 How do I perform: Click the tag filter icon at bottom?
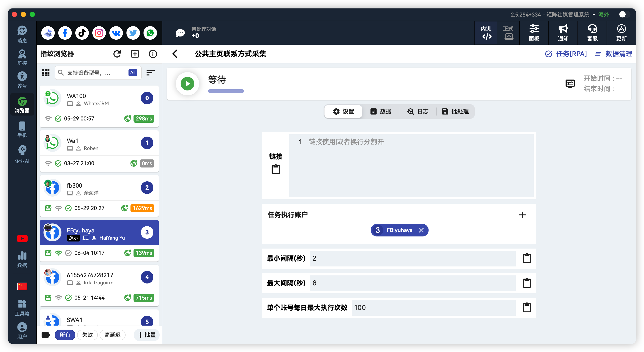[x=46, y=335]
